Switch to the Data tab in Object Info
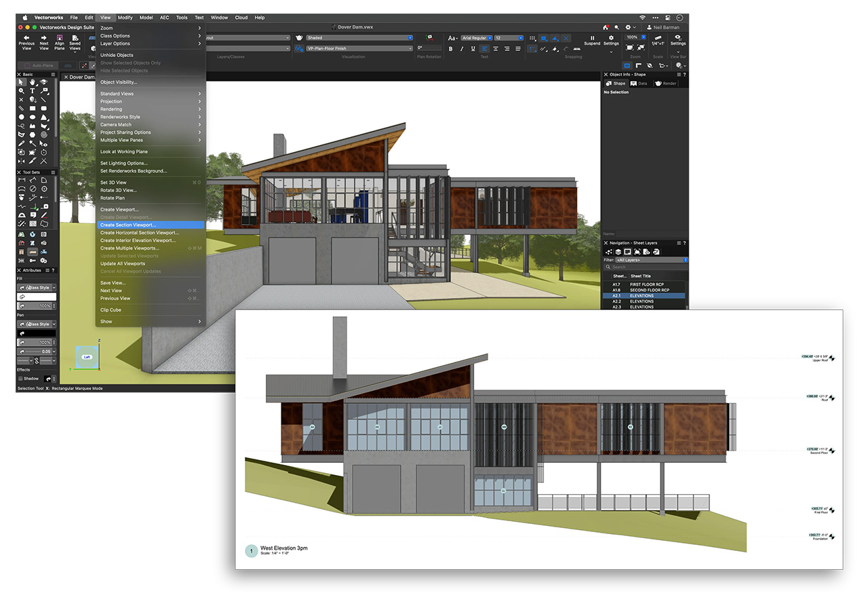Image resolution: width=868 pixels, height=606 pixels. pos(639,83)
